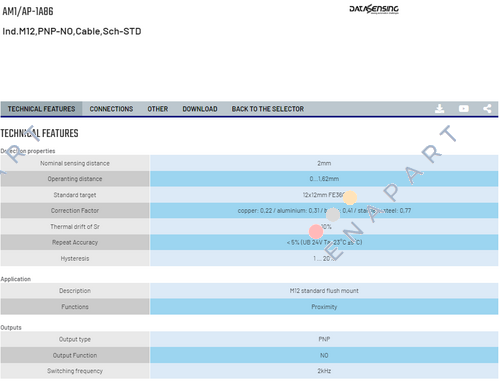500x382 pixels.
Task: Click the Nominal sensing distance row label
Action: [75, 163]
